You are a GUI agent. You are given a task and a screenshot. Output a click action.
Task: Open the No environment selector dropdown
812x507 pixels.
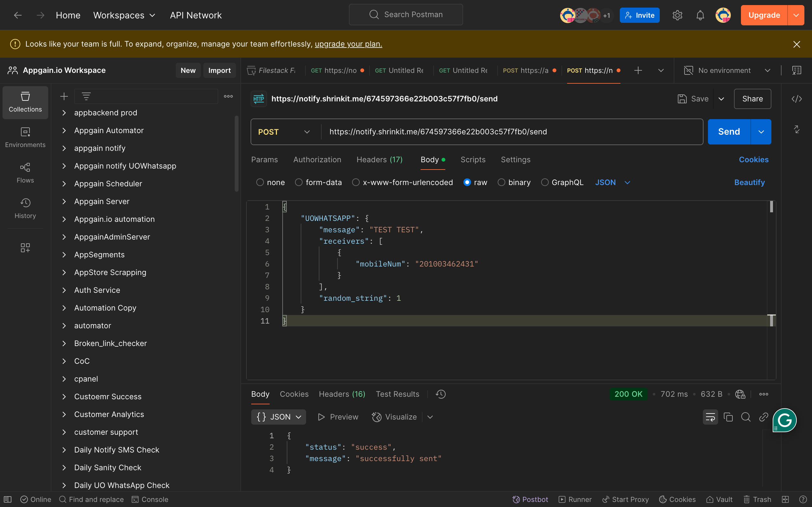pos(727,70)
